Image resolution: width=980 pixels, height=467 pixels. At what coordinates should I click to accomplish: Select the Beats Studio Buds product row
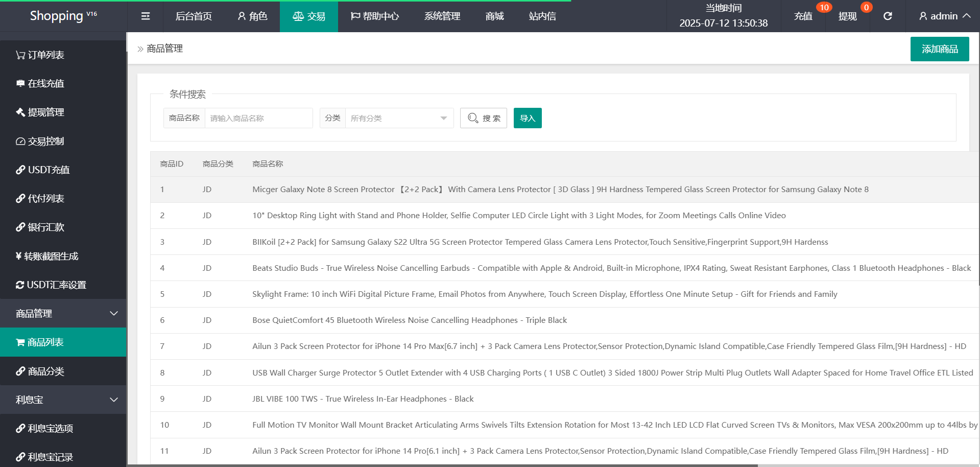click(x=564, y=268)
